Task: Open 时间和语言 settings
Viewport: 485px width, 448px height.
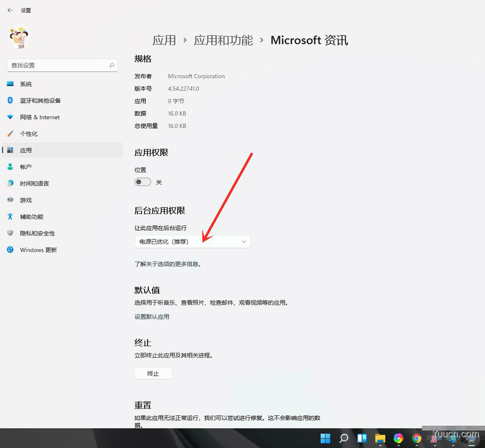Action: (63, 183)
